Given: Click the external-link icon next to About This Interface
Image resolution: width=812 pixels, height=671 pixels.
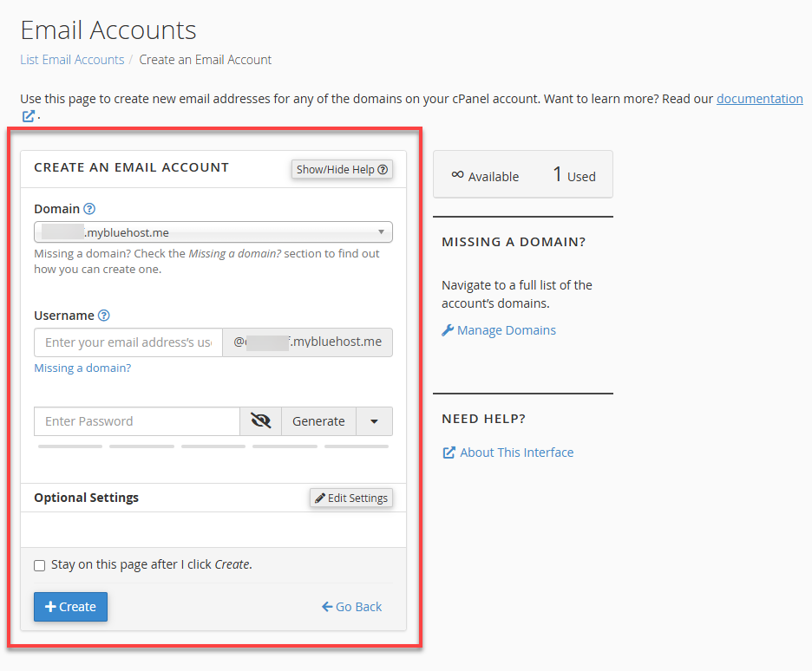Looking at the screenshot, I should pos(449,452).
